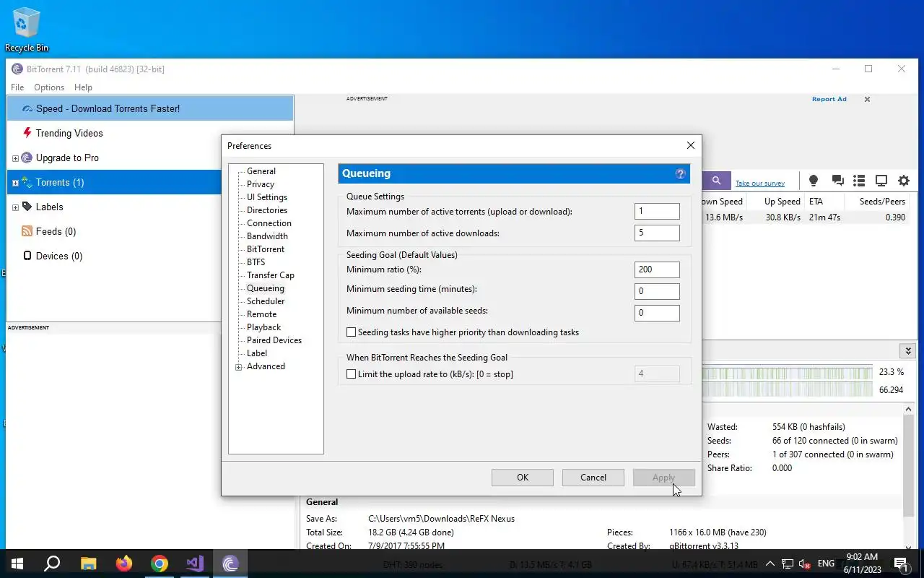Click the list view icon in the toolbar
This screenshot has height=578, width=924.
click(859, 181)
